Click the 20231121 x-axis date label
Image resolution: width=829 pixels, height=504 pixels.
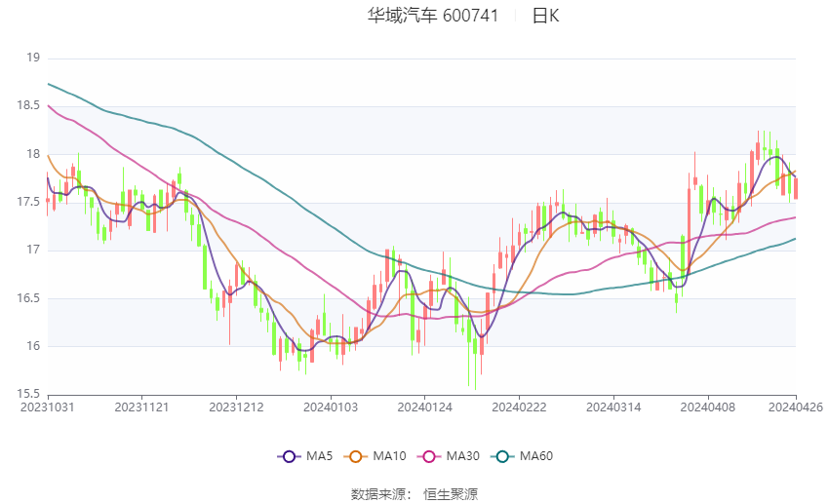(141, 407)
